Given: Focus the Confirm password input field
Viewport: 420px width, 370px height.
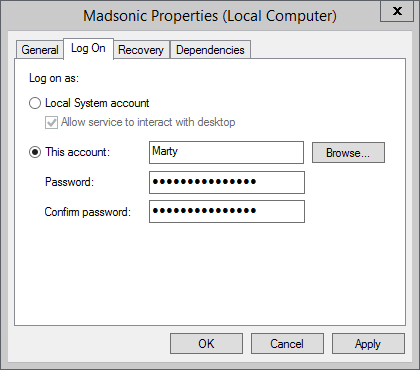Looking at the screenshot, I should coord(227,211).
